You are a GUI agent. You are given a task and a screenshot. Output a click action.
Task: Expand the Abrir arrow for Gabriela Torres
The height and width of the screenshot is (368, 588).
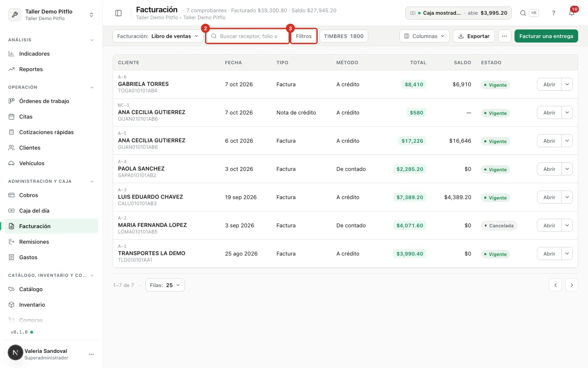tap(567, 84)
